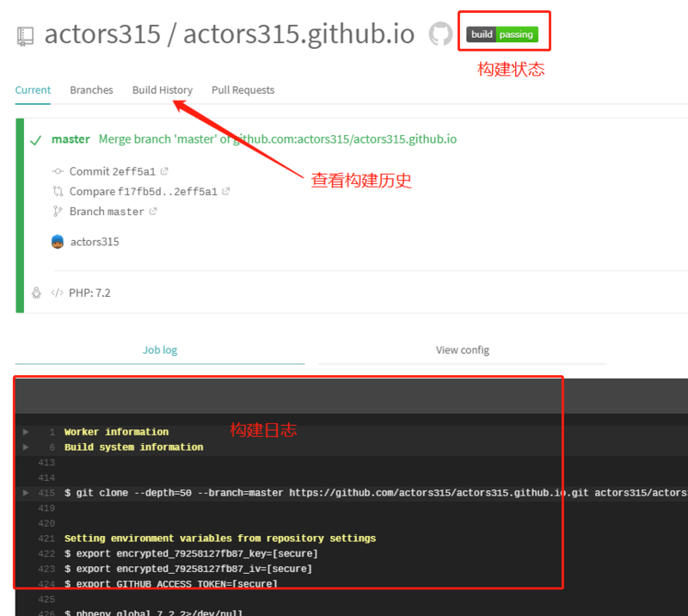Image resolution: width=688 pixels, height=616 pixels.
Task: Click log line number 423
Action: (46, 569)
